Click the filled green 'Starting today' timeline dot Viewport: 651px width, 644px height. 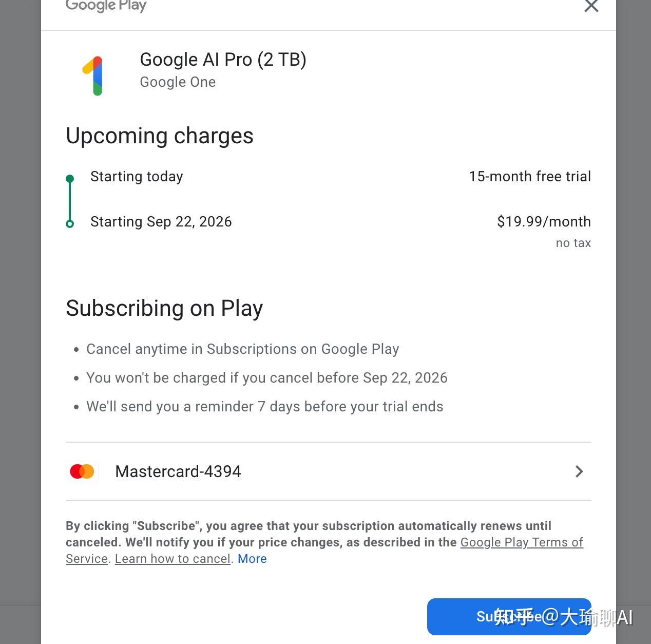(70, 179)
